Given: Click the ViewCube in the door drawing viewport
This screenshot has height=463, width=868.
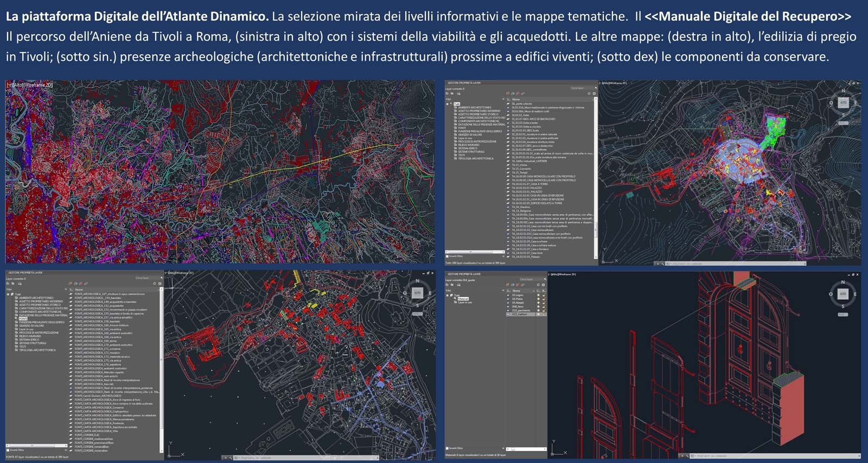Looking at the screenshot, I should tap(843, 294).
